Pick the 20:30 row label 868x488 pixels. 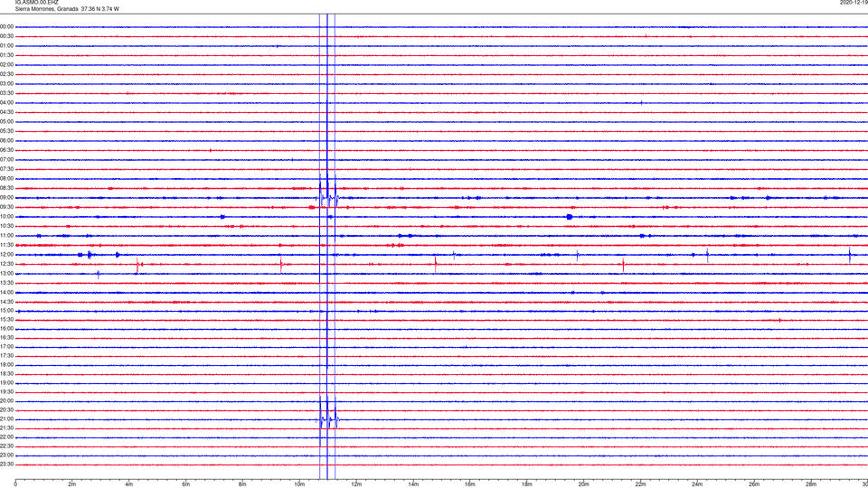pyautogui.click(x=6, y=410)
